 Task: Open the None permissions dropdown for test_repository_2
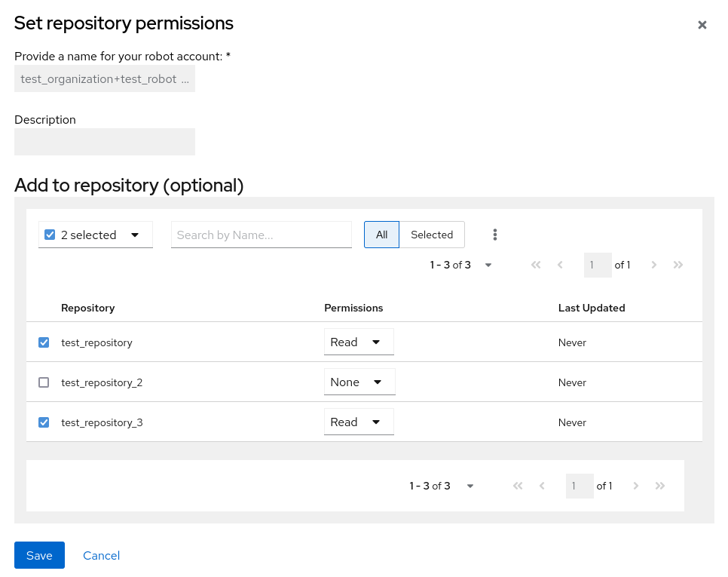(x=359, y=382)
